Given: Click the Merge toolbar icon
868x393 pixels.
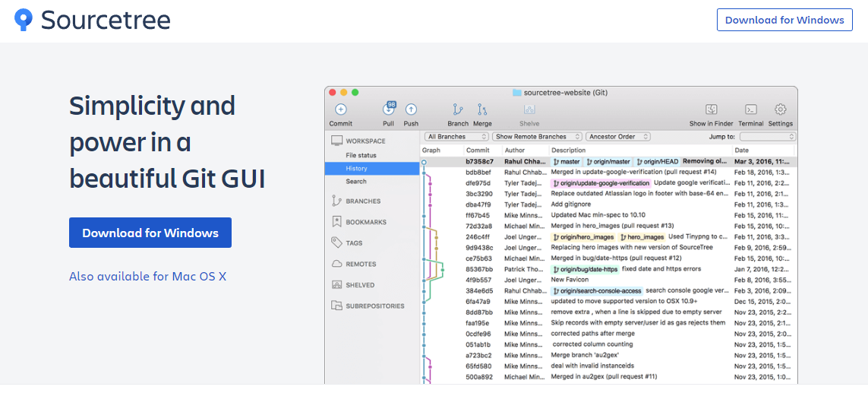Looking at the screenshot, I should 482,109.
